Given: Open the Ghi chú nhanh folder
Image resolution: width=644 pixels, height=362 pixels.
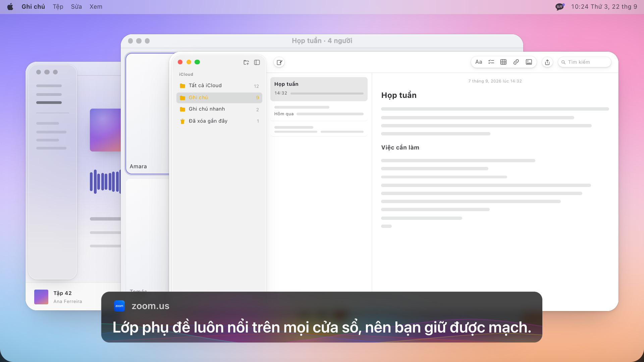Looking at the screenshot, I should tap(219, 109).
